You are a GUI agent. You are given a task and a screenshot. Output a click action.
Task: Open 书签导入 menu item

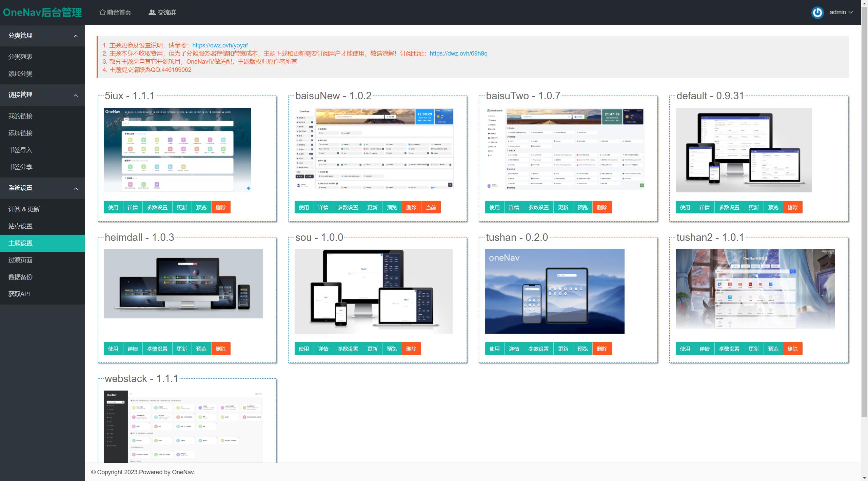[x=20, y=150]
